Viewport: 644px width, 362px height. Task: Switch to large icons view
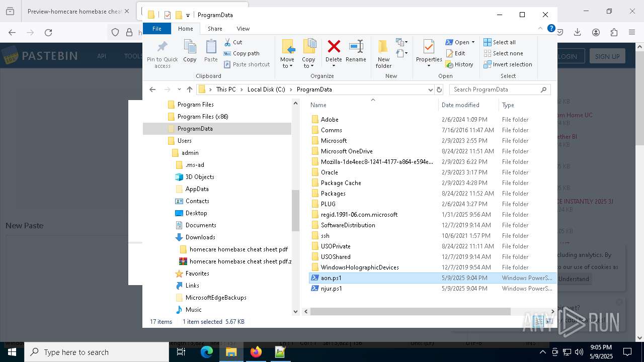point(549,322)
